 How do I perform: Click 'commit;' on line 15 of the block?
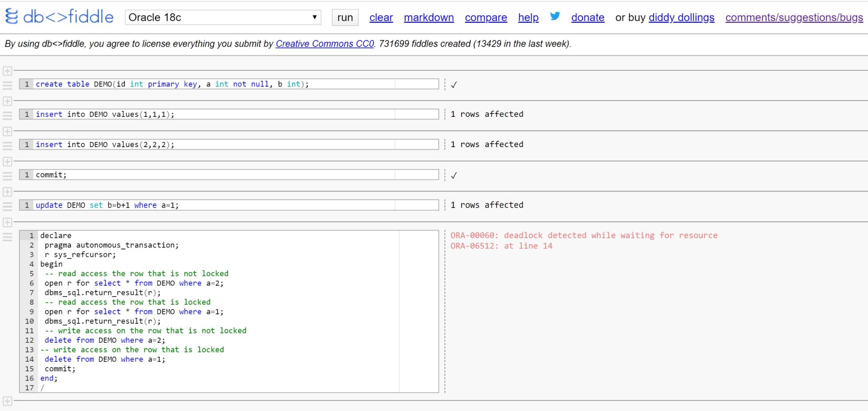coord(60,369)
